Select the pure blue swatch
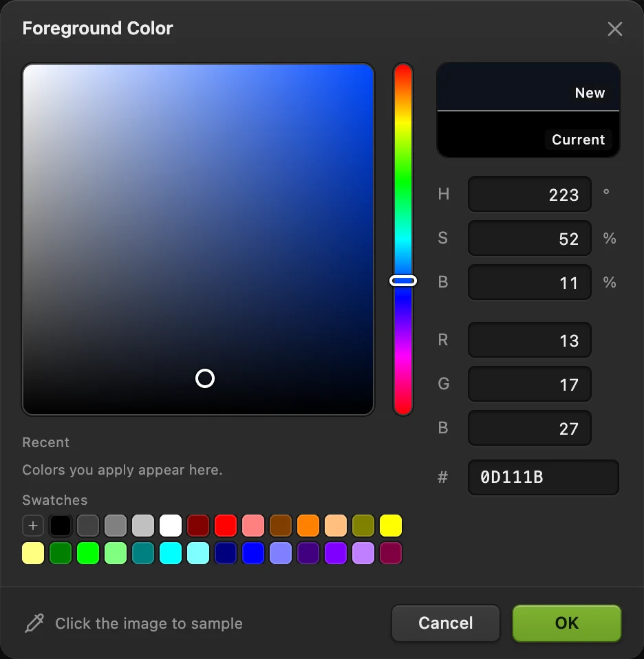 coord(253,552)
